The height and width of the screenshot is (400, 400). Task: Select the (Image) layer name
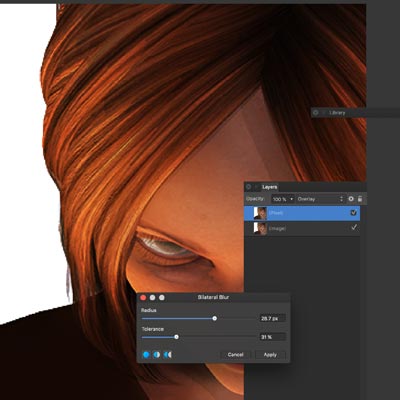pos(277,229)
